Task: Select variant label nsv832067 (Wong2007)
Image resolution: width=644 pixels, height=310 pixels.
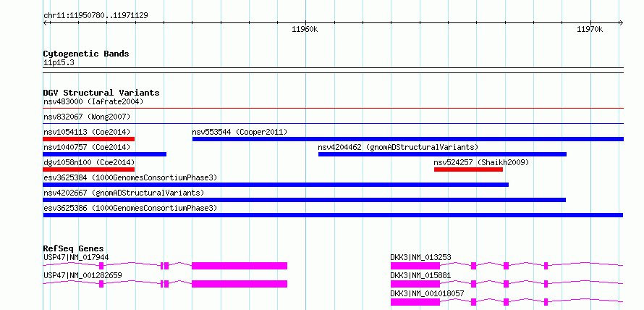Action: [x=87, y=117]
